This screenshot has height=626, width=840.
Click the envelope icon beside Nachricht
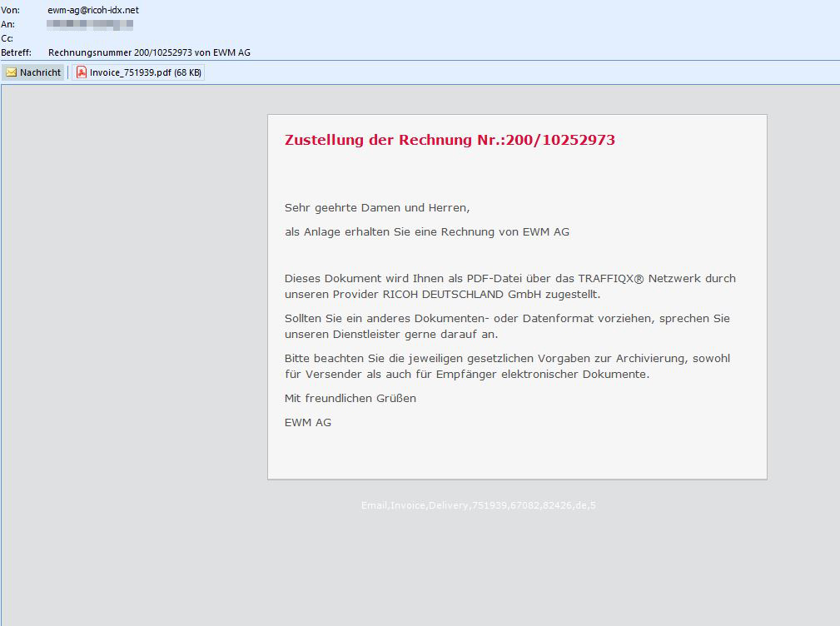pos(12,72)
